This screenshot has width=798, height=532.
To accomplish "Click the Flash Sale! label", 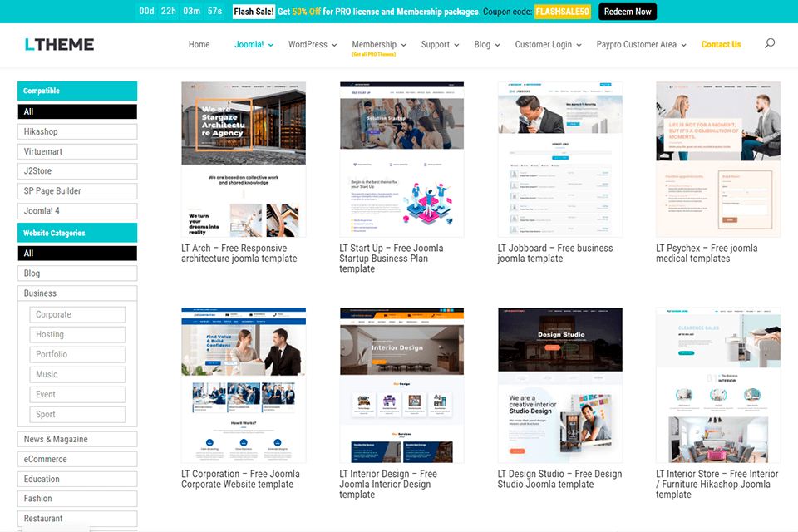I will (x=254, y=12).
